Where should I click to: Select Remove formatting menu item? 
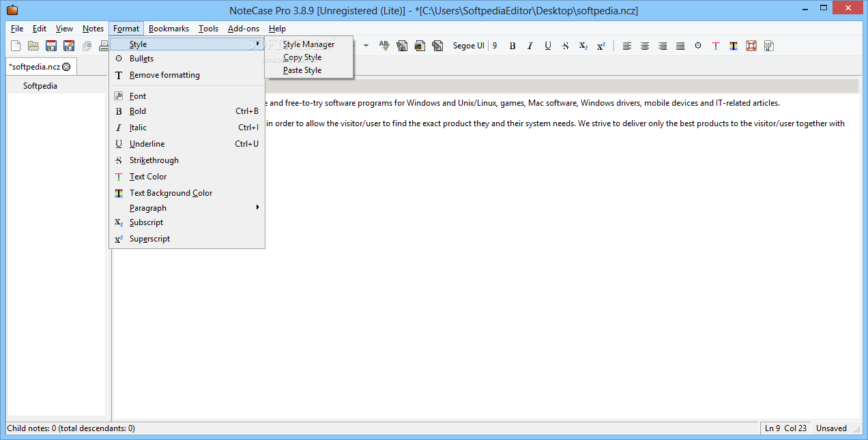pos(187,75)
